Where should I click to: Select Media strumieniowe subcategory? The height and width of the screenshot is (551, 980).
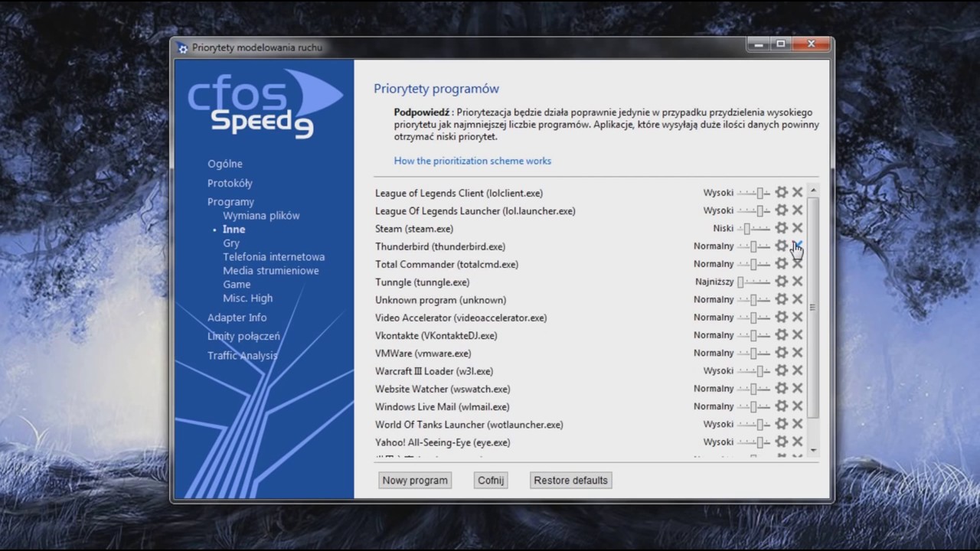pyautogui.click(x=271, y=271)
